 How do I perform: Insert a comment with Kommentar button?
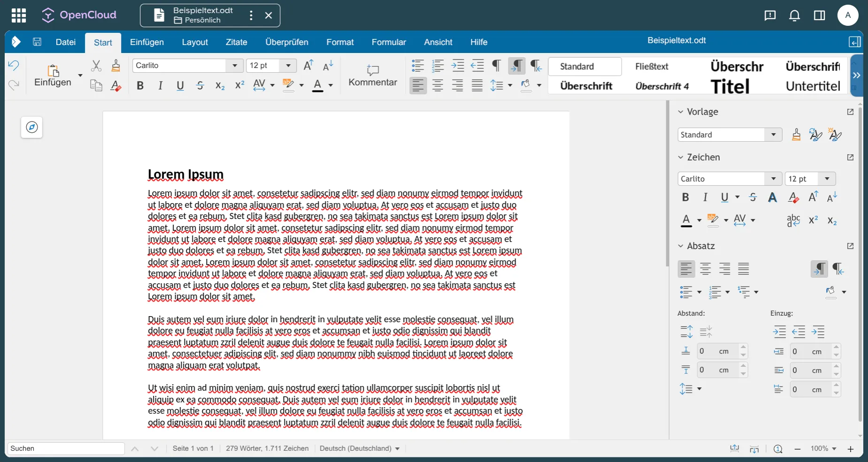tap(373, 76)
